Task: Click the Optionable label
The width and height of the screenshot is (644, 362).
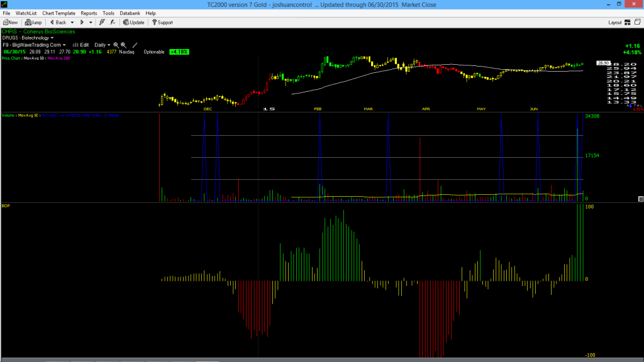Action: pyautogui.click(x=154, y=52)
